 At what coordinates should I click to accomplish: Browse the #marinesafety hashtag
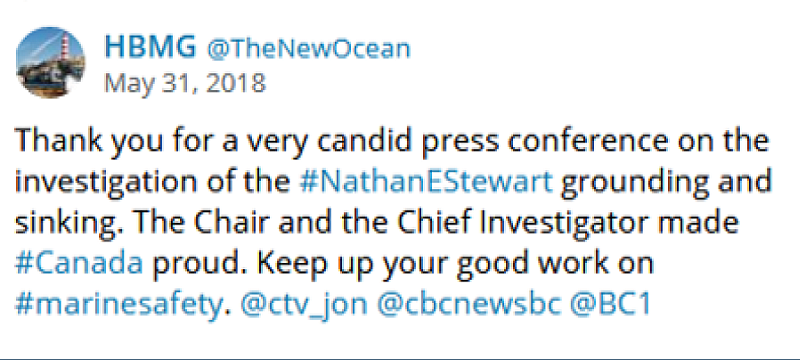[x=119, y=304]
